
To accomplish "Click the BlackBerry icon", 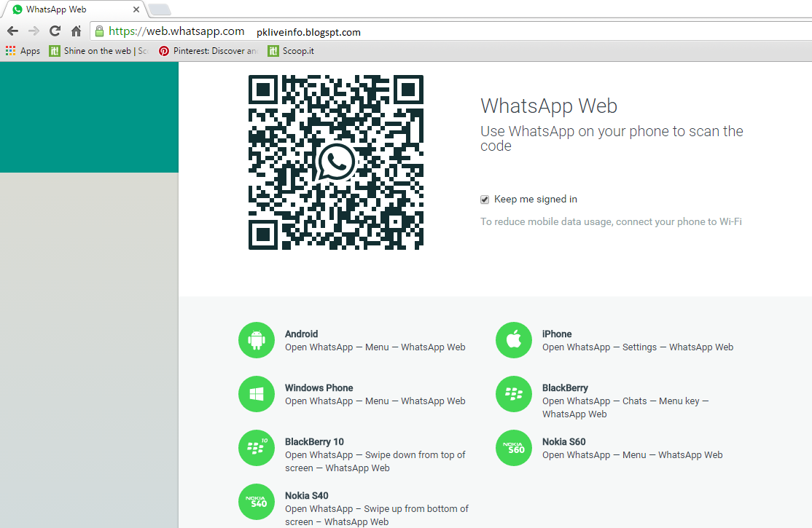I will [x=514, y=394].
